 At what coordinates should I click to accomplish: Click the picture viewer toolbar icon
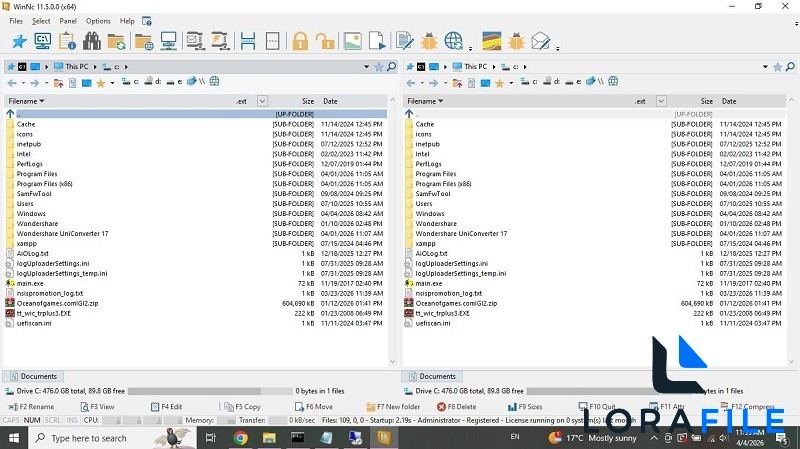point(353,41)
